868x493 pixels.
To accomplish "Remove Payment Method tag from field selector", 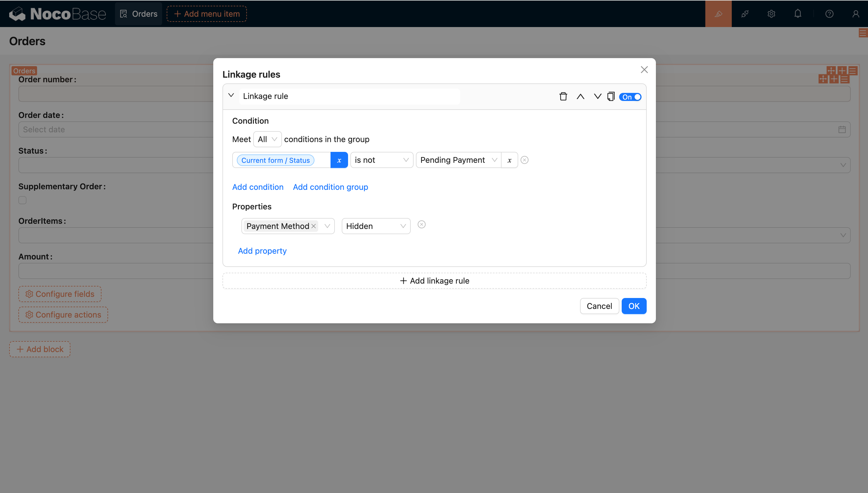I will click(x=314, y=226).
